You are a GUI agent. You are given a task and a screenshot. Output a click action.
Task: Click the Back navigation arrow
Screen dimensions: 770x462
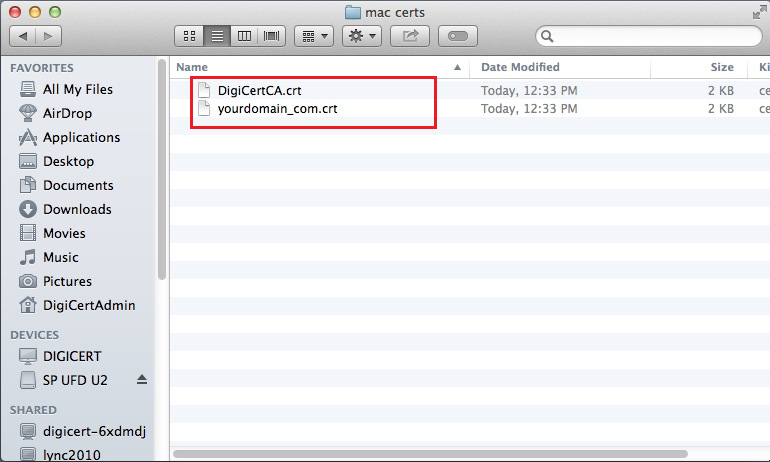coord(22,36)
